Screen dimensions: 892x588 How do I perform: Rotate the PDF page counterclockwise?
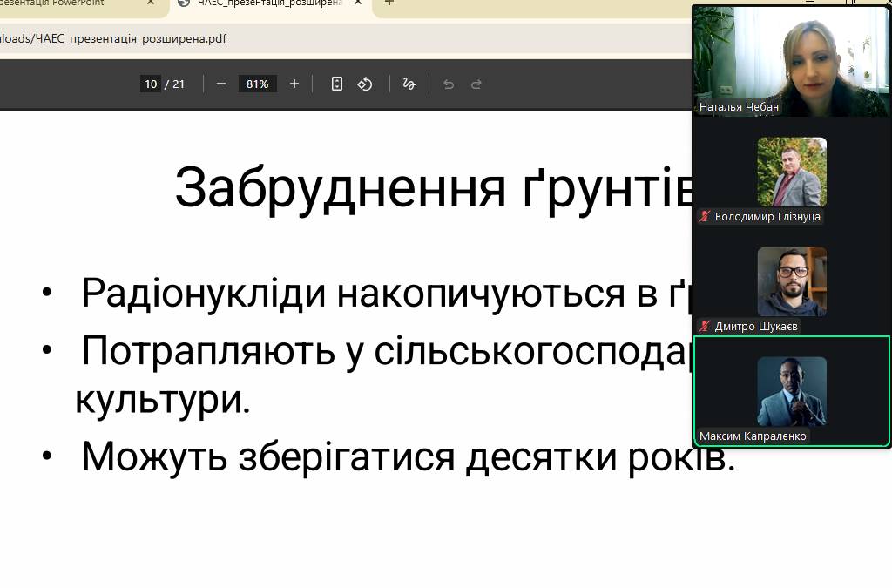coord(365,84)
